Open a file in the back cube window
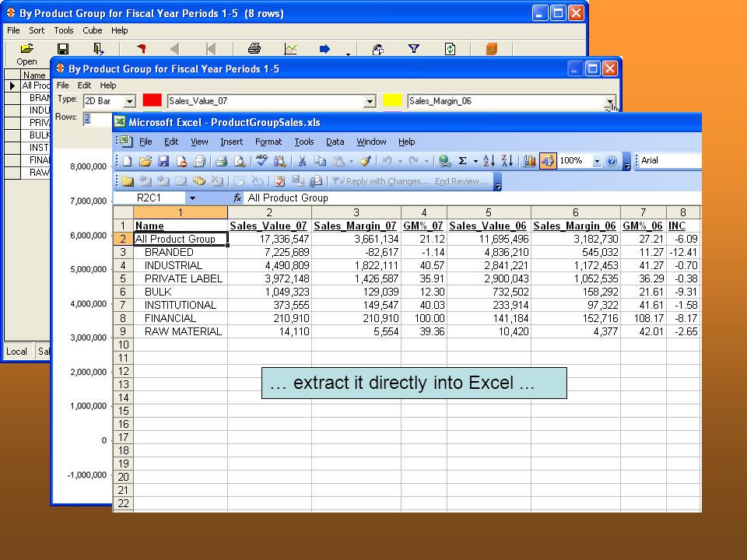Image resolution: width=747 pixels, height=560 pixels. [26, 54]
